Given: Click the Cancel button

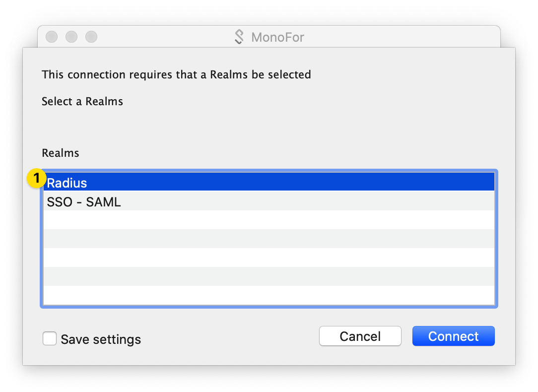Looking at the screenshot, I should point(360,336).
